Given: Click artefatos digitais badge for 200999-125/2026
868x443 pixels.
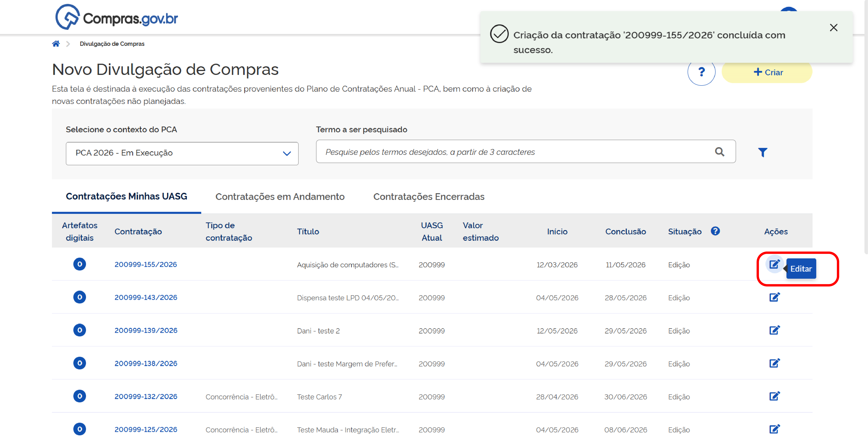Looking at the screenshot, I should tap(79, 430).
